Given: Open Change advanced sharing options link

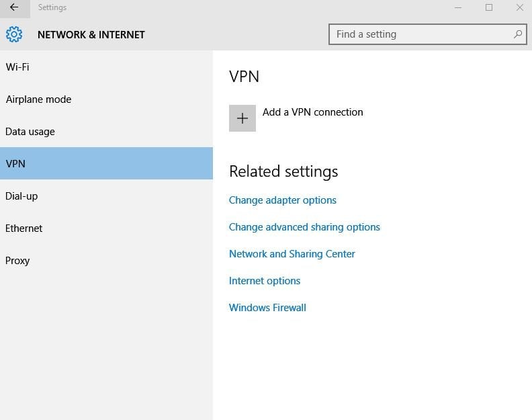Looking at the screenshot, I should [x=304, y=227].
